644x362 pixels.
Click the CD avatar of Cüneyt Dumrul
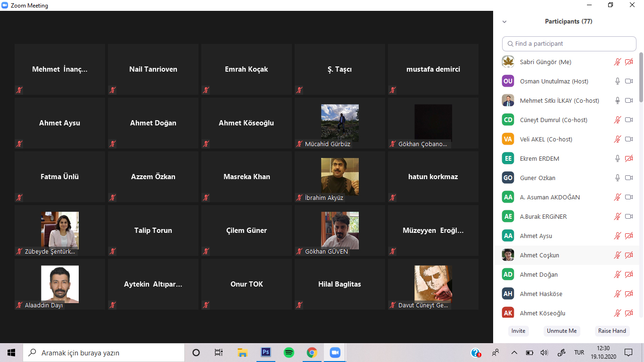[x=508, y=120]
